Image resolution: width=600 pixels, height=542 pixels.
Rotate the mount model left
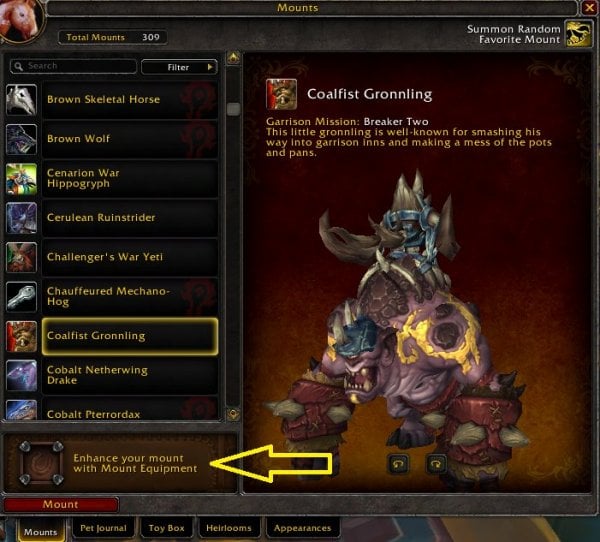[398, 464]
